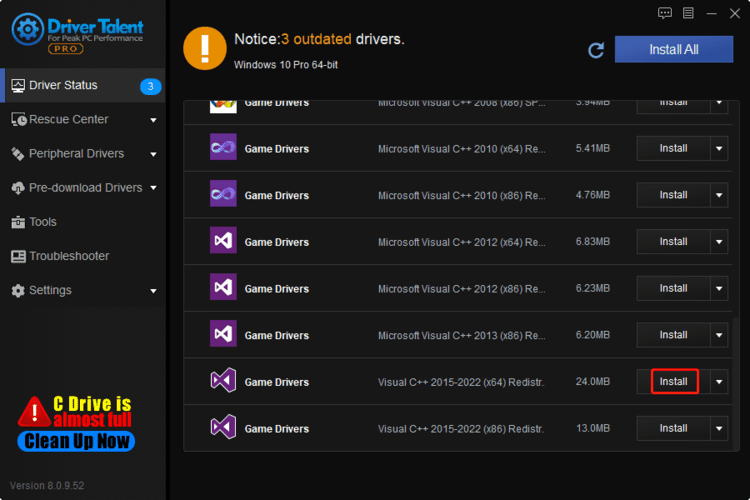750x500 pixels.
Task: Click the driver list vertical scrollbar
Action: 736,383
